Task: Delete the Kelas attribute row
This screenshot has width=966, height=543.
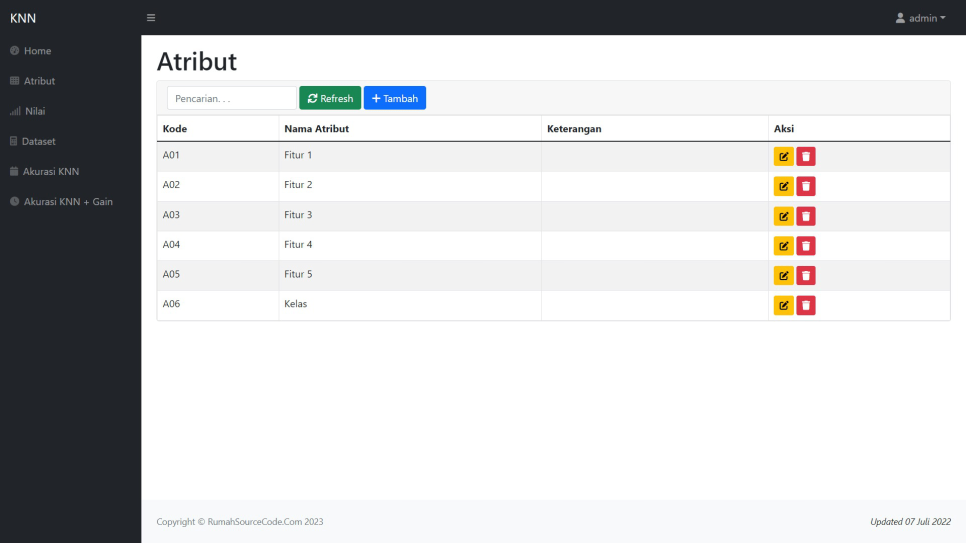Action: (806, 306)
